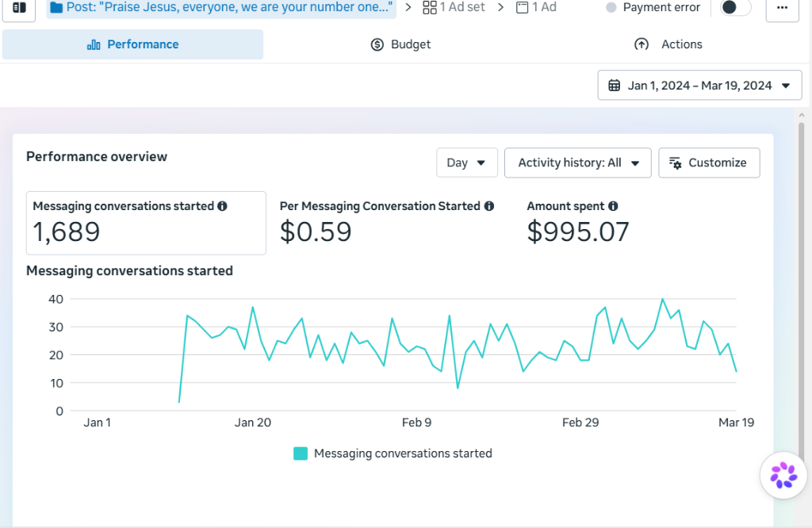
Task: Select the Per Messaging Conversation Started metric
Action: coord(386,223)
